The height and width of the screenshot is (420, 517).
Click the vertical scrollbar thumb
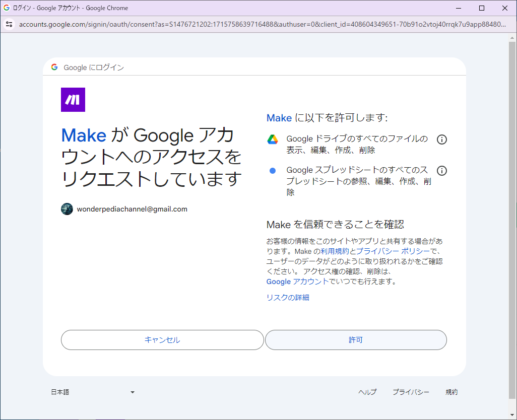coord(512,220)
